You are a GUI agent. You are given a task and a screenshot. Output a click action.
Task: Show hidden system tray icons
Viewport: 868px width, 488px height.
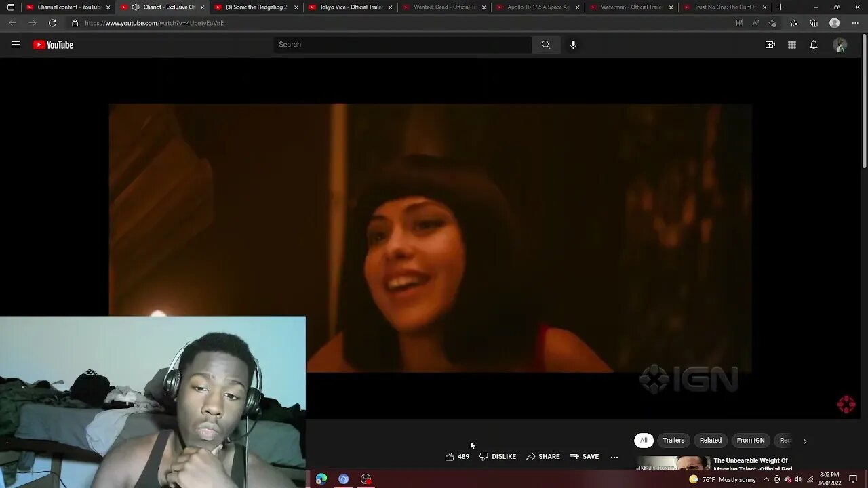pyautogui.click(x=766, y=479)
